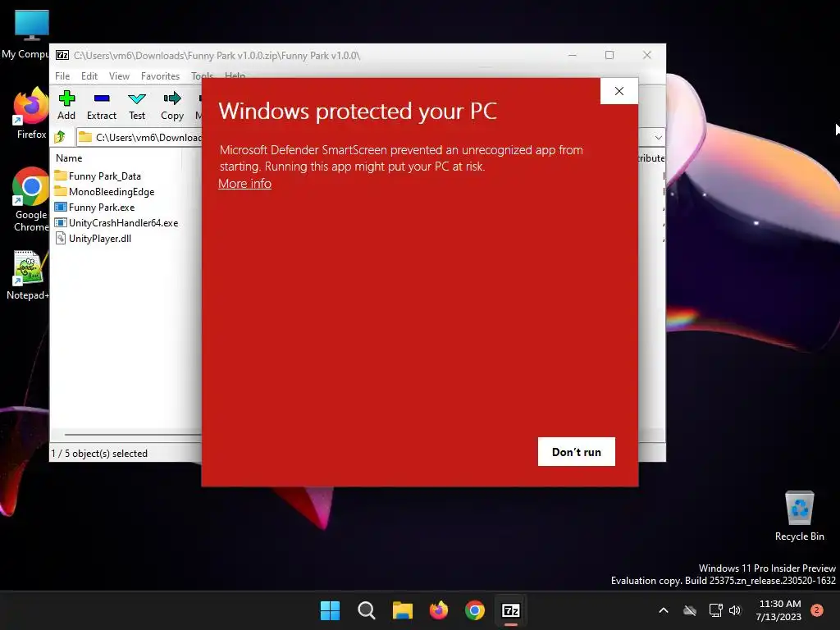The width and height of the screenshot is (840, 630).
Task: Click the 7z icon in the title bar
Action: click(x=62, y=55)
